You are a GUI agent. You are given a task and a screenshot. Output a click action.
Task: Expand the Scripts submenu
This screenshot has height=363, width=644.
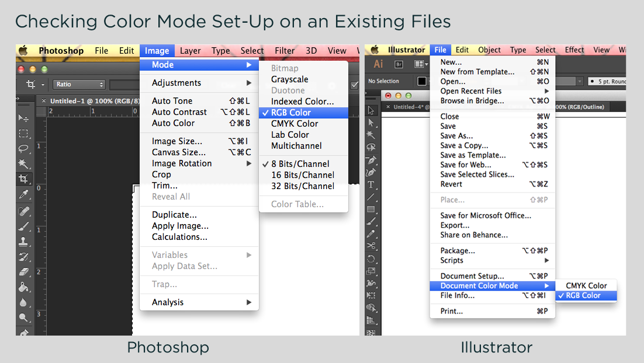[493, 260]
